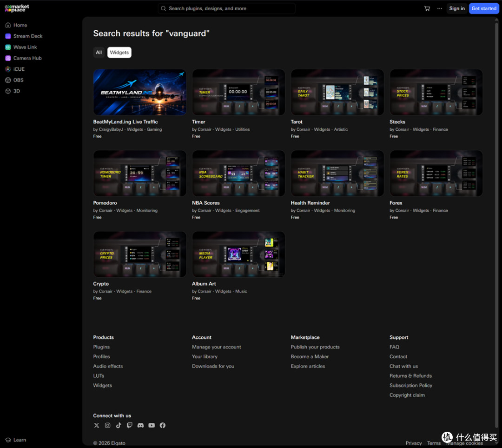
Task: Open the Forex widget thumbnail
Action: click(x=436, y=174)
